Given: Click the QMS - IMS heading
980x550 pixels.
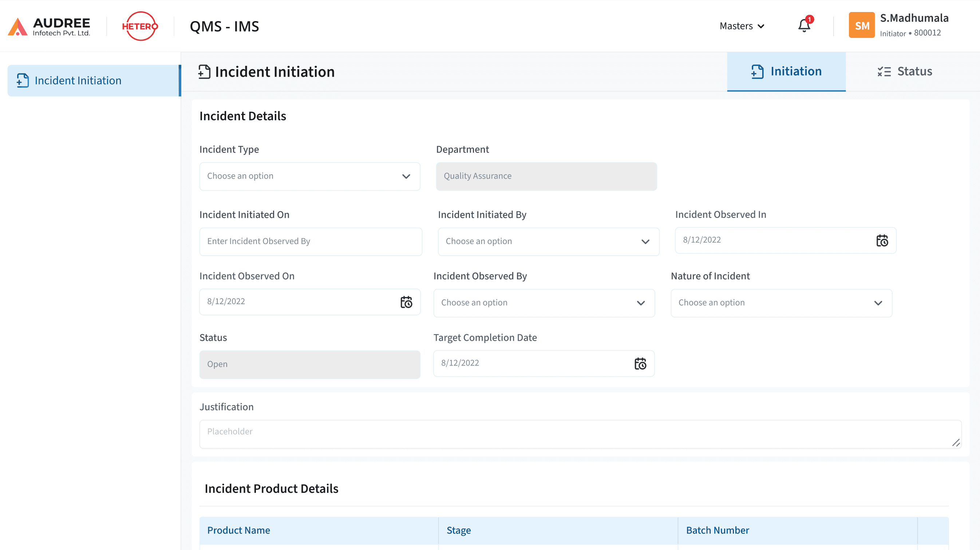Looking at the screenshot, I should click(224, 26).
